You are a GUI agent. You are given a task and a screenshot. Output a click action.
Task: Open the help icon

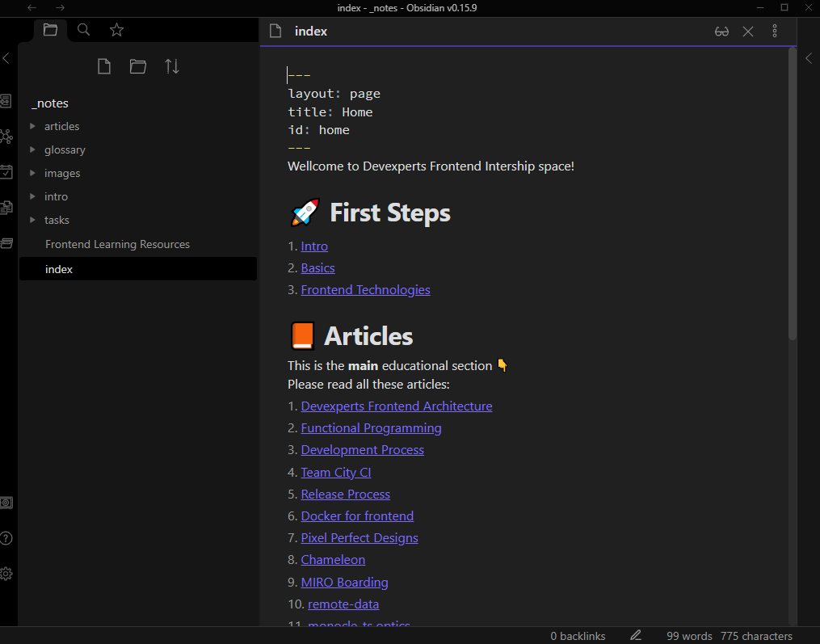pos(6,538)
